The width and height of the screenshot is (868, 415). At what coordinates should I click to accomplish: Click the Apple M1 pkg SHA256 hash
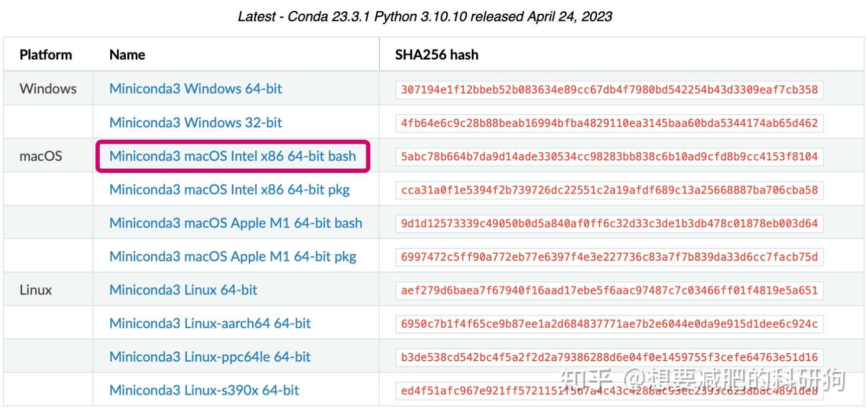point(609,257)
